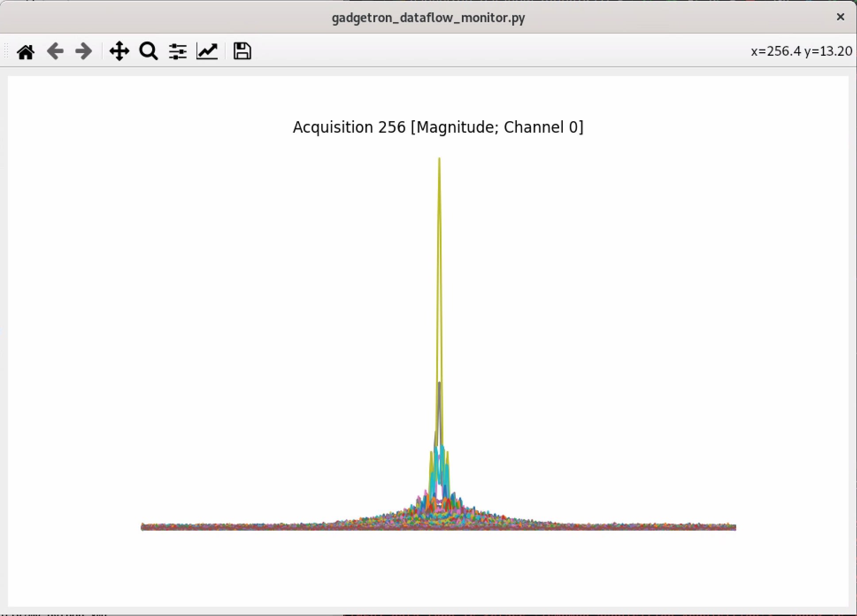Close the gadgetron_dataflow_monitor.py window
The image size is (857, 616).
pyautogui.click(x=840, y=17)
